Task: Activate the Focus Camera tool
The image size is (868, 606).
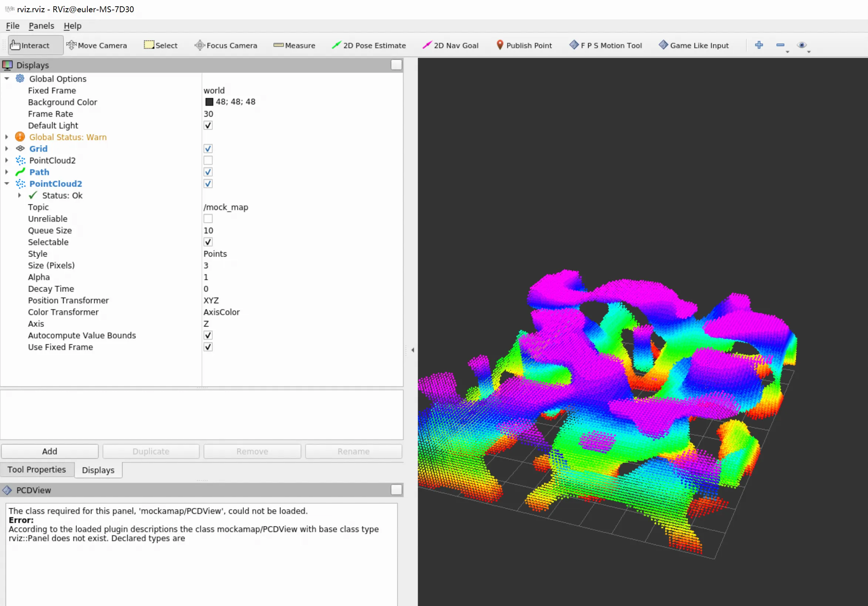Action: (226, 46)
